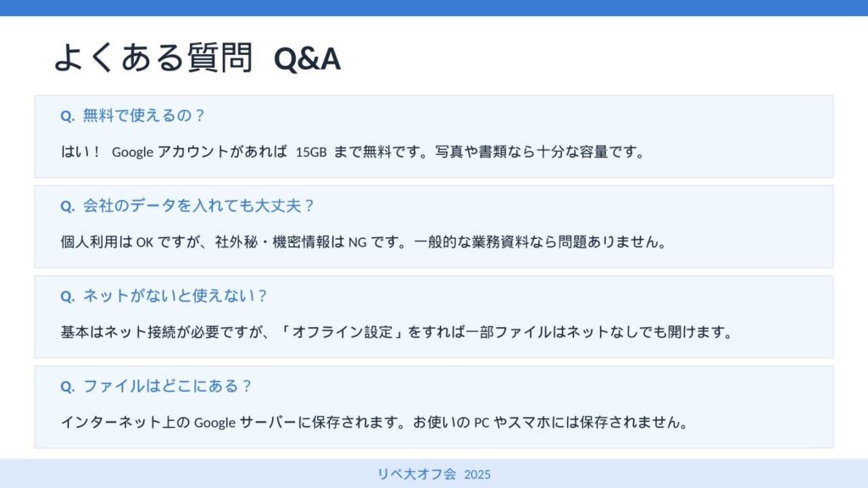This screenshot has width=868, height=488.
Task: Click the footer text リベ大オフ会 2025
Action: [434, 474]
